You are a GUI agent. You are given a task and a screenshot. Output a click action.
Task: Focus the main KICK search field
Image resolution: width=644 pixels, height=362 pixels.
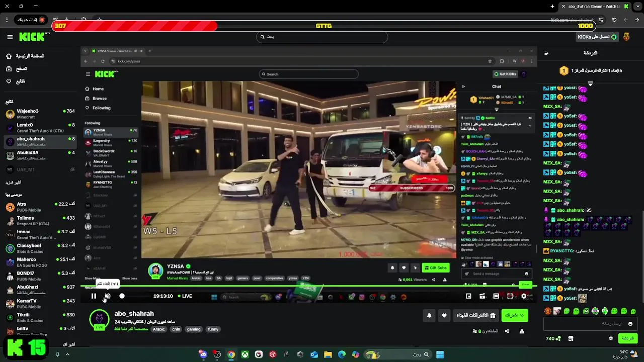pyautogui.click(x=322, y=37)
